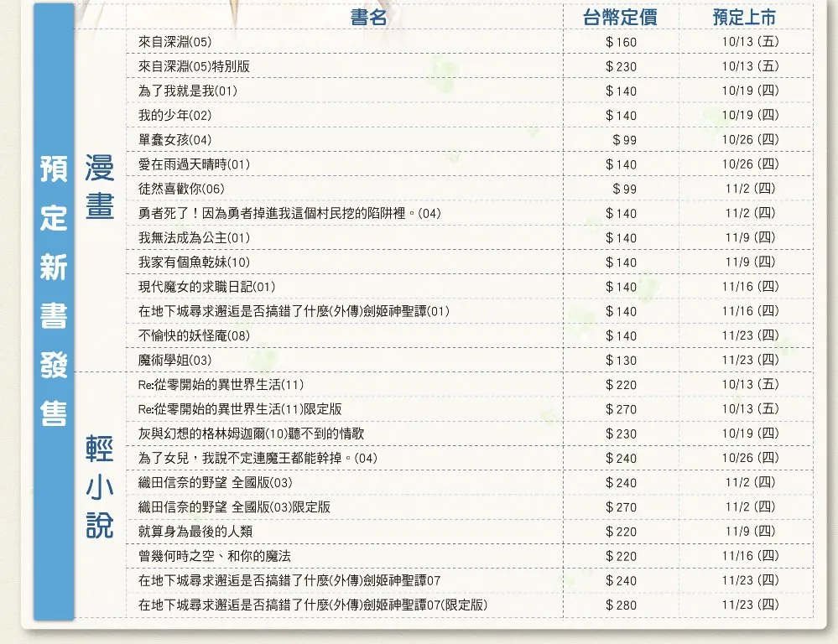Select the vertical 預定新書發售 banner label
838x644 pixels.
(54, 290)
